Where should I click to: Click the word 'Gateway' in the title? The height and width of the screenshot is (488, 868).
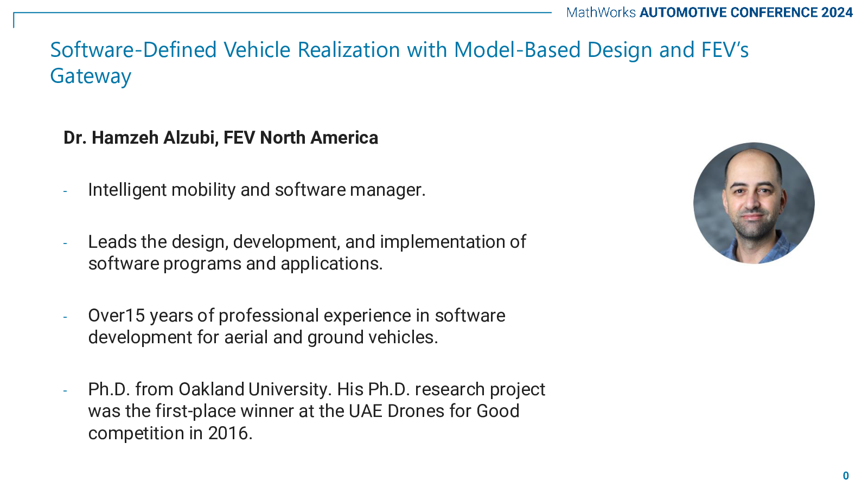coord(91,76)
